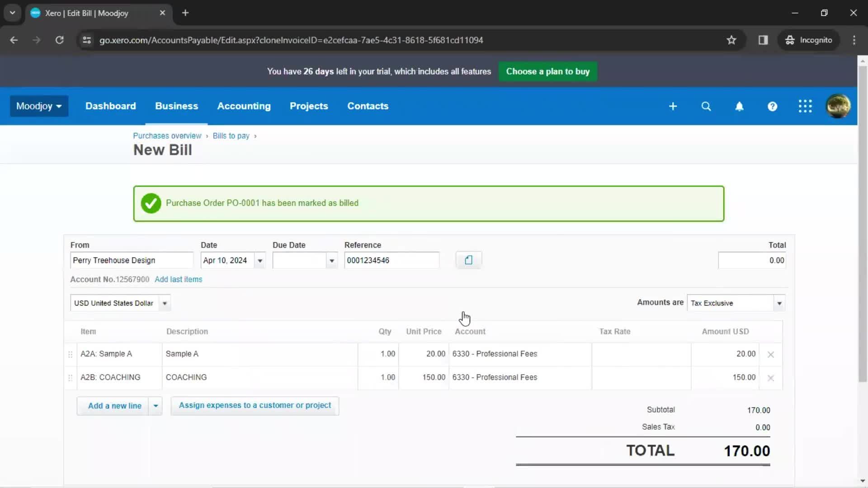Open the Contacts menu

368,106
